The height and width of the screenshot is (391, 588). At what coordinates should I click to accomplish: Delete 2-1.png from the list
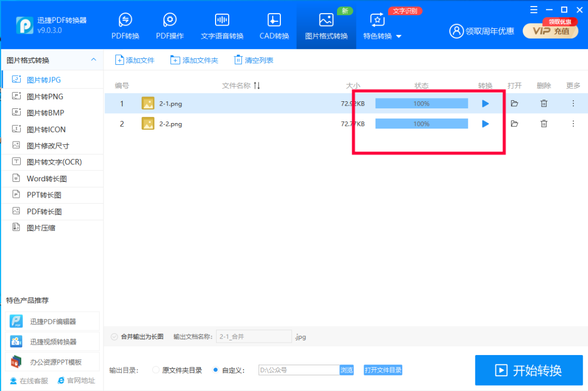click(x=544, y=103)
